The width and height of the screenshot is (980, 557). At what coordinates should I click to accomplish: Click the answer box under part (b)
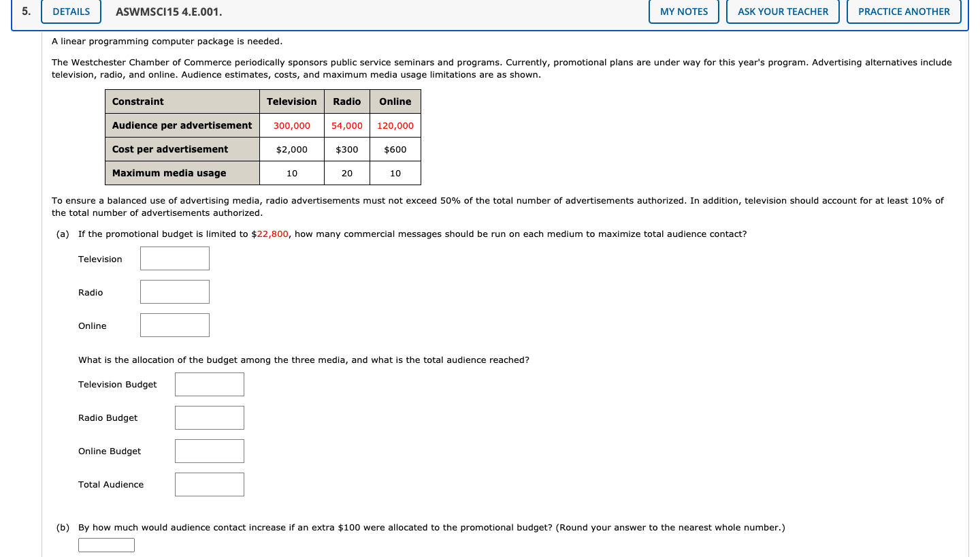106,545
